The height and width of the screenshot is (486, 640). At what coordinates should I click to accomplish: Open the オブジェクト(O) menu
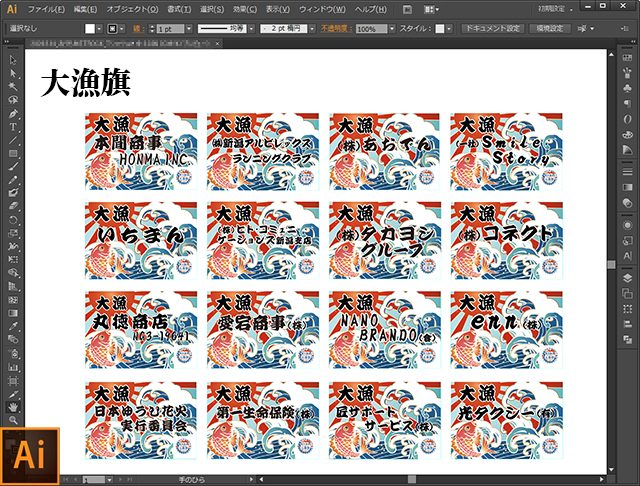tap(132, 9)
